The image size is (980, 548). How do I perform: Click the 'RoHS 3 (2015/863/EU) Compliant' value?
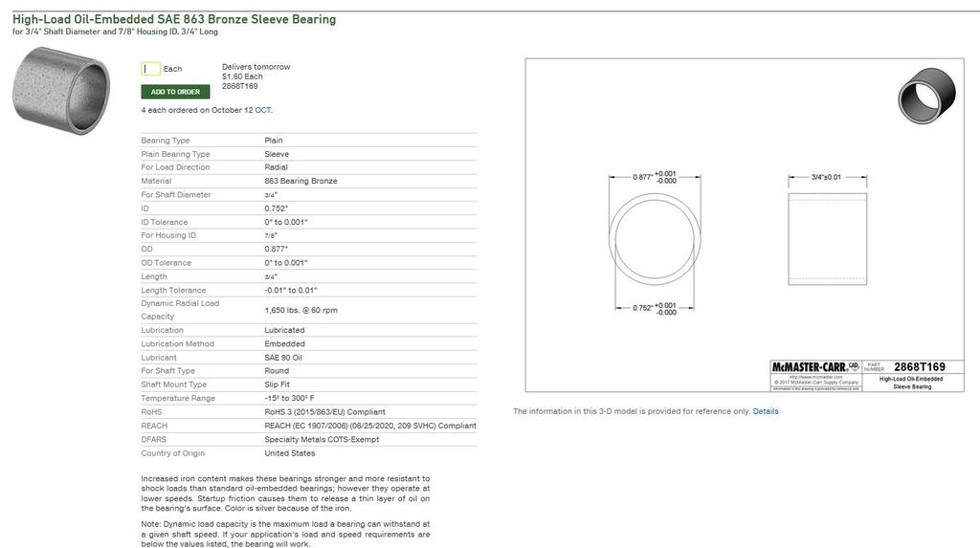tap(325, 412)
